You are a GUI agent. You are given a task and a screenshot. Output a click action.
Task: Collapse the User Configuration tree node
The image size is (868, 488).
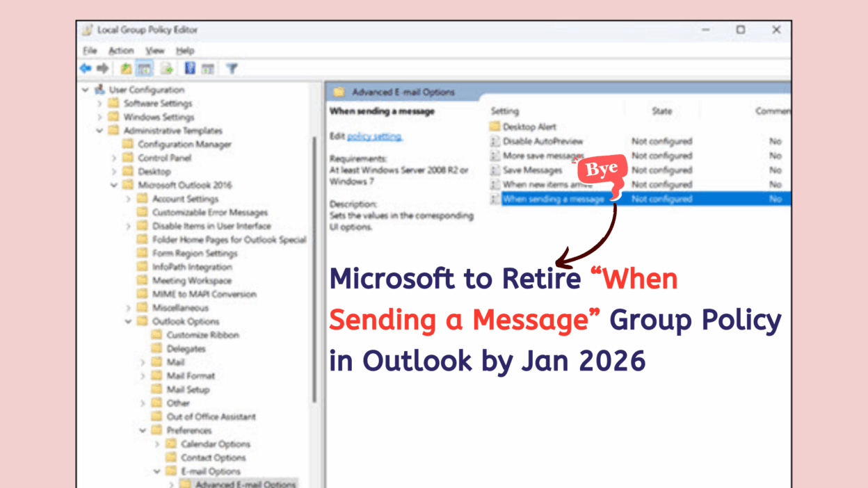coord(86,90)
